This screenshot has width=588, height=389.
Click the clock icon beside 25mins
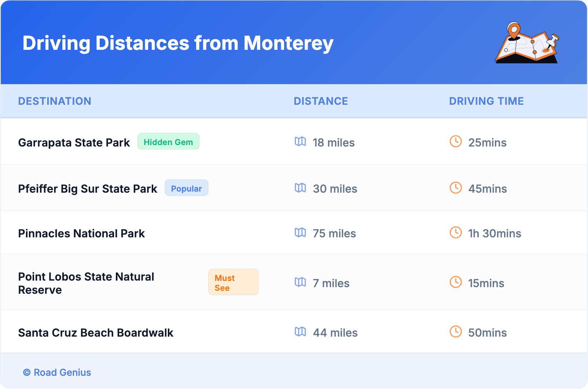pos(456,141)
